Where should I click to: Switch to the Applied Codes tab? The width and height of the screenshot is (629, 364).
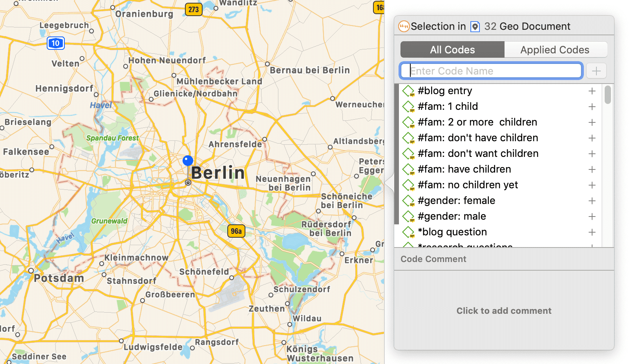pos(555,50)
